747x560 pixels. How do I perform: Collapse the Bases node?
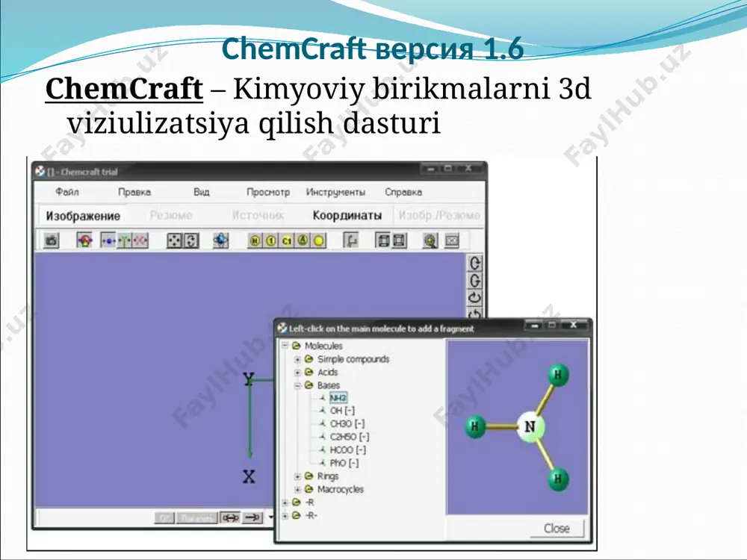[298, 385]
